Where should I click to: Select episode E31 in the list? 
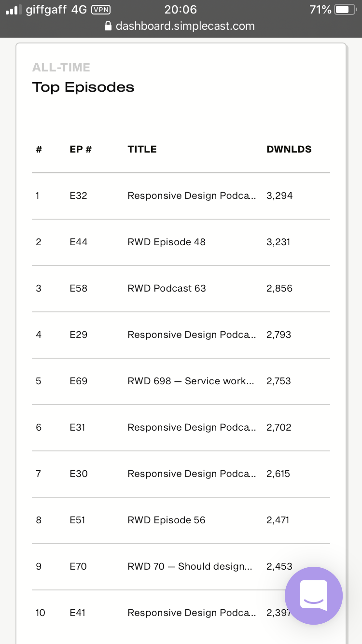click(x=181, y=428)
